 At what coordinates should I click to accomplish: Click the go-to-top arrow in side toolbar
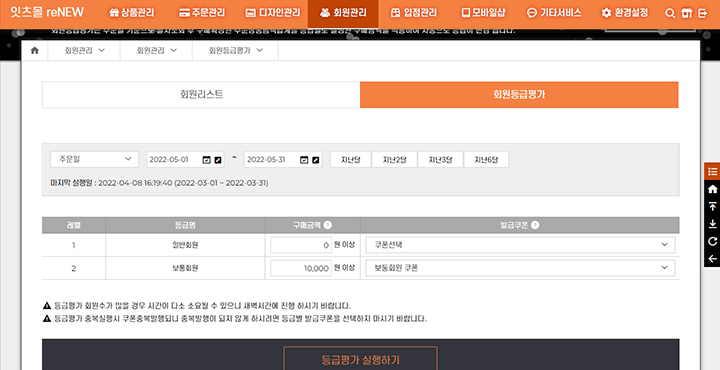(x=712, y=206)
